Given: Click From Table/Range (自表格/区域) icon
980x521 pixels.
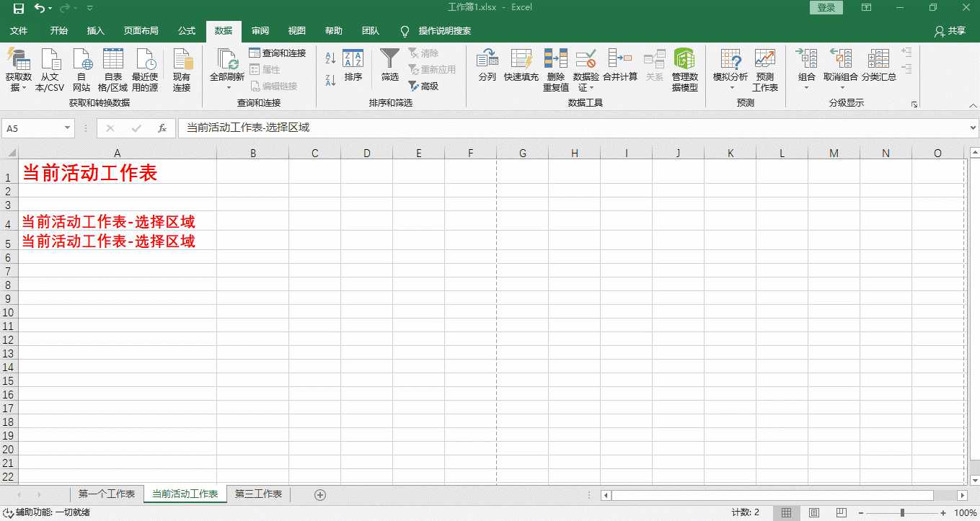Looking at the screenshot, I should coord(113,71).
